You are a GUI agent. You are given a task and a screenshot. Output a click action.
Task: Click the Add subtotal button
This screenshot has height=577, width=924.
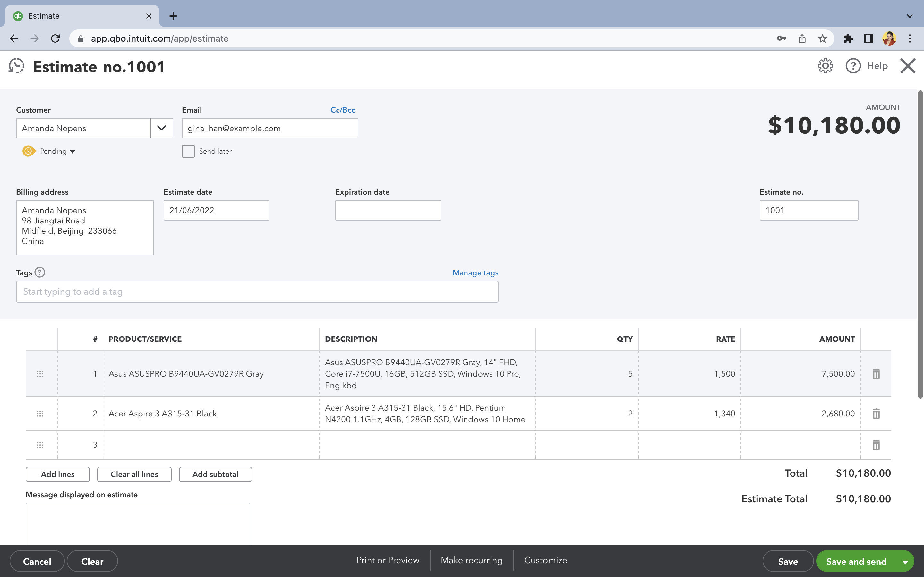pos(215,474)
